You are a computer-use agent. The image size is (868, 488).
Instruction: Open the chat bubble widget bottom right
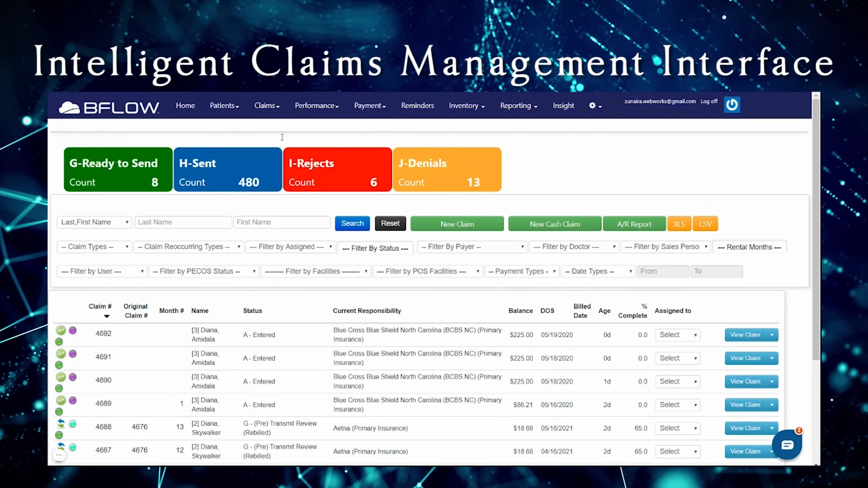coord(787,445)
